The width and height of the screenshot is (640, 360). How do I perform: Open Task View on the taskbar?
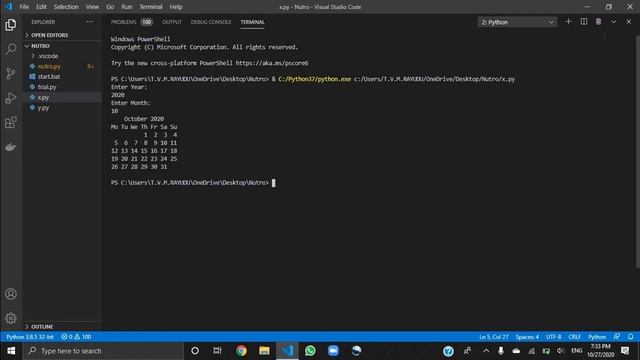(217, 351)
